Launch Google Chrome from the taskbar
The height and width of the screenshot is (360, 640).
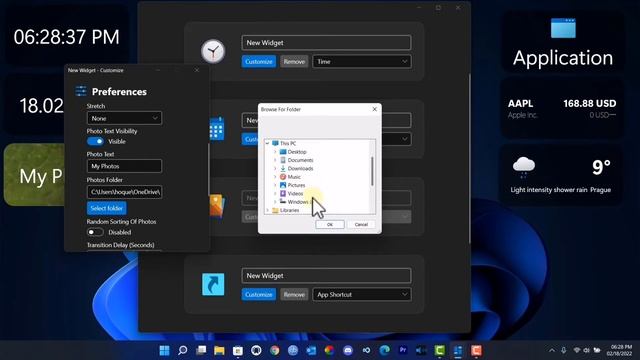coord(274,350)
